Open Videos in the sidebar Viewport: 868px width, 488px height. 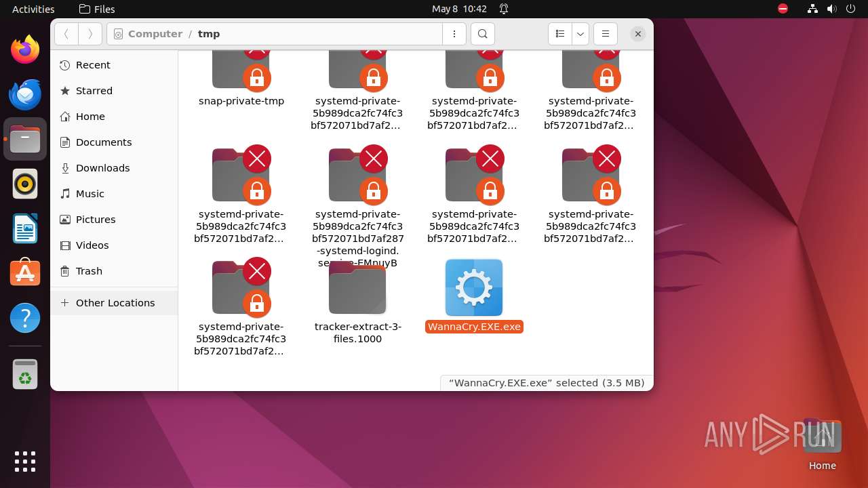[114, 245]
